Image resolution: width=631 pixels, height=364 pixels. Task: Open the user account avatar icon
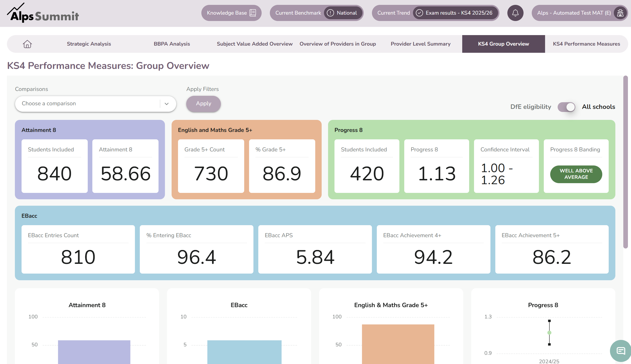click(x=620, y=13)
